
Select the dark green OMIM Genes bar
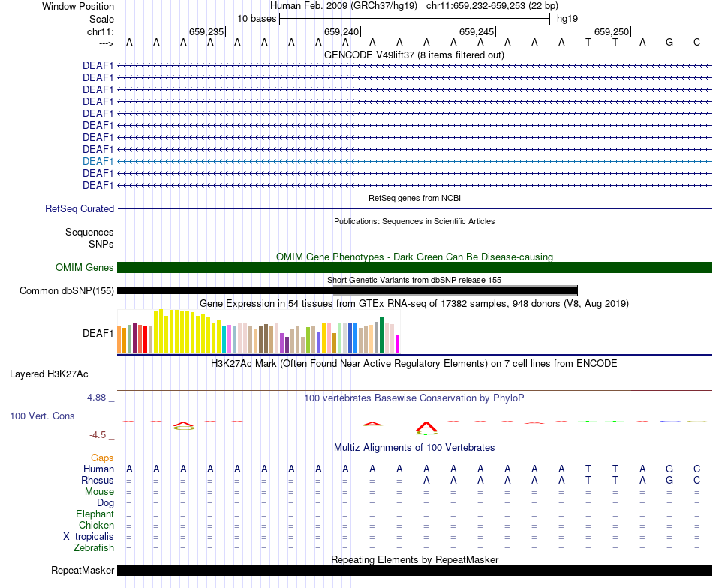pos(414,267)
